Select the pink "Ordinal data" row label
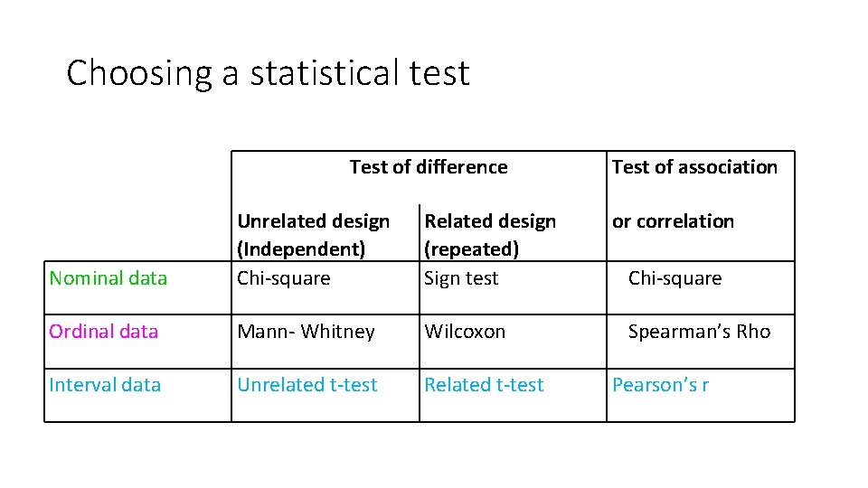Screen dimensions: 868x488 (x=104, y=332)
